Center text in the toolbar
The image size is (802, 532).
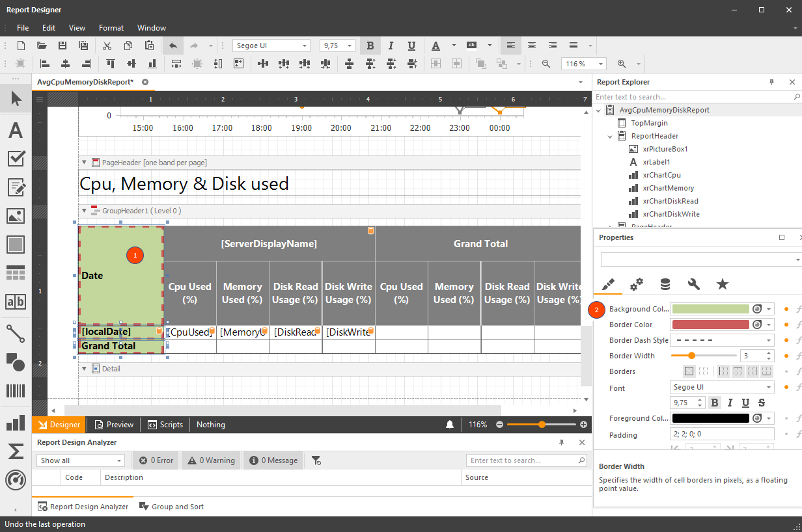(532, 46)
